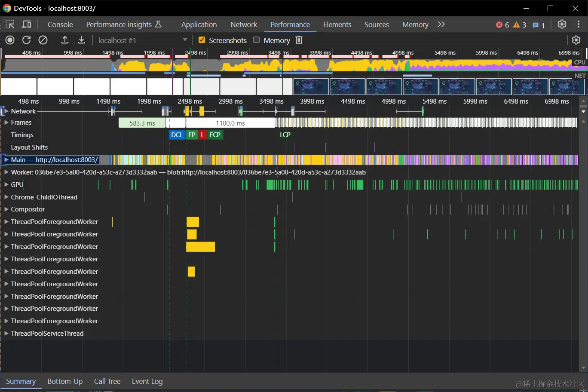The height and width of the screenshot is (392, 588).
Task: Expand the Main thread track
Action: click(6, 159)
